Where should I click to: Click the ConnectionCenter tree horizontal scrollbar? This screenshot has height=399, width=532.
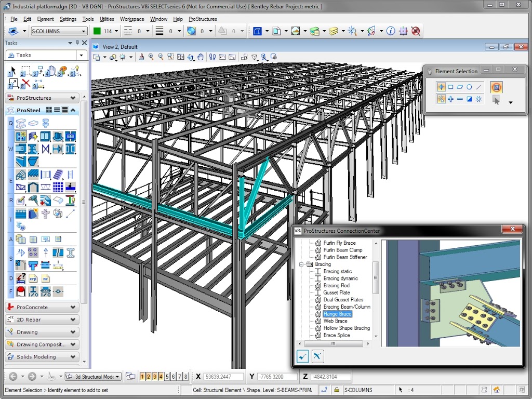click(334, 344)
